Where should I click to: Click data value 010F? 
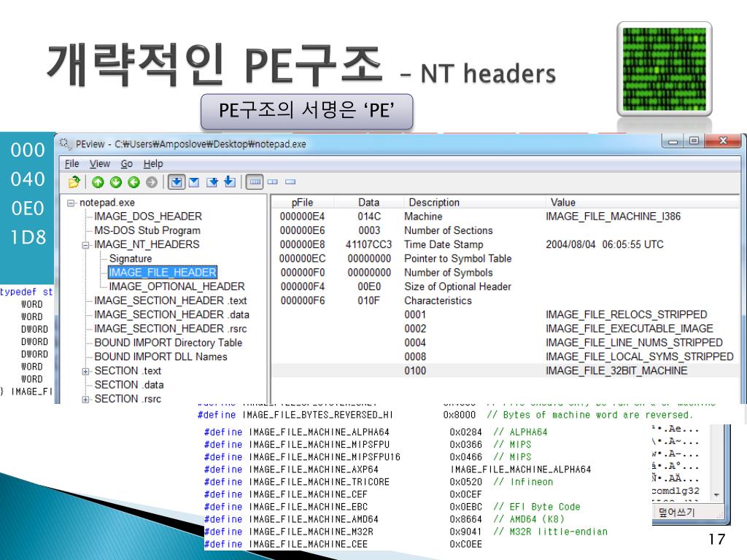369,301
